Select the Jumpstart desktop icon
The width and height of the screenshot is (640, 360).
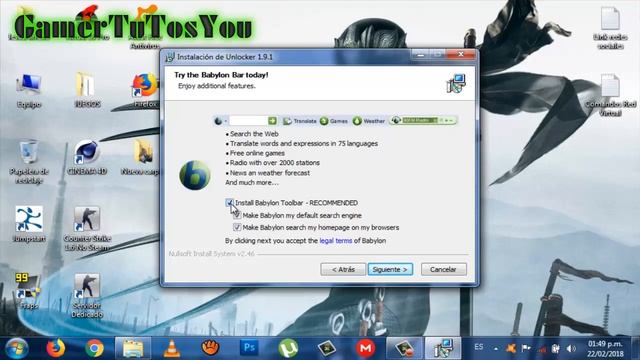coord(29,224)
